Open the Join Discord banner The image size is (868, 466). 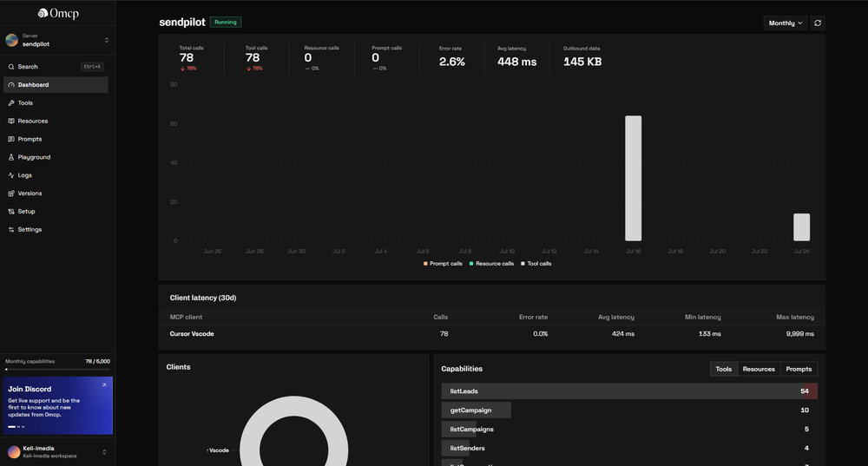pyautogui.click(x=57, y=405)
